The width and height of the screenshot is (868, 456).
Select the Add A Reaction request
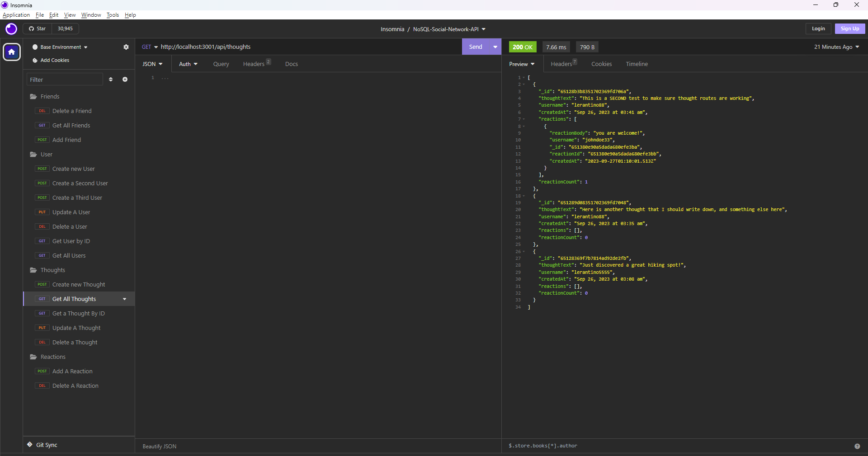(x=79, y=371)
